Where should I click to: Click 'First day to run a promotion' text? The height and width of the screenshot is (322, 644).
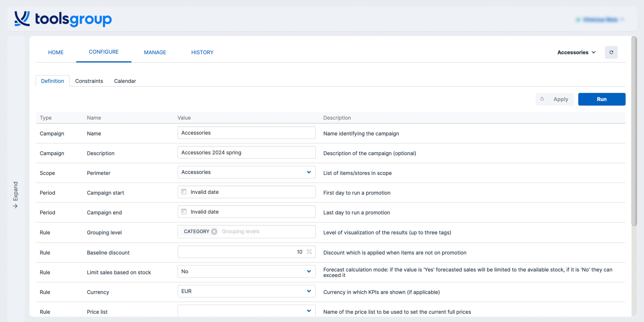click(x=357, y=193)
